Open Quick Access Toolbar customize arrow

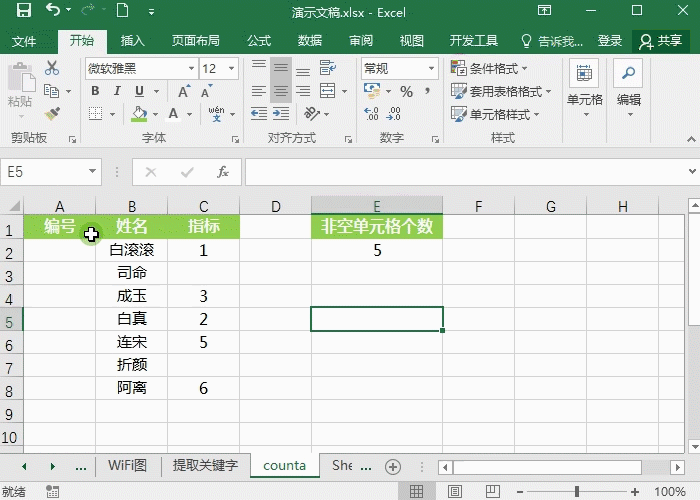pos(151,12)
